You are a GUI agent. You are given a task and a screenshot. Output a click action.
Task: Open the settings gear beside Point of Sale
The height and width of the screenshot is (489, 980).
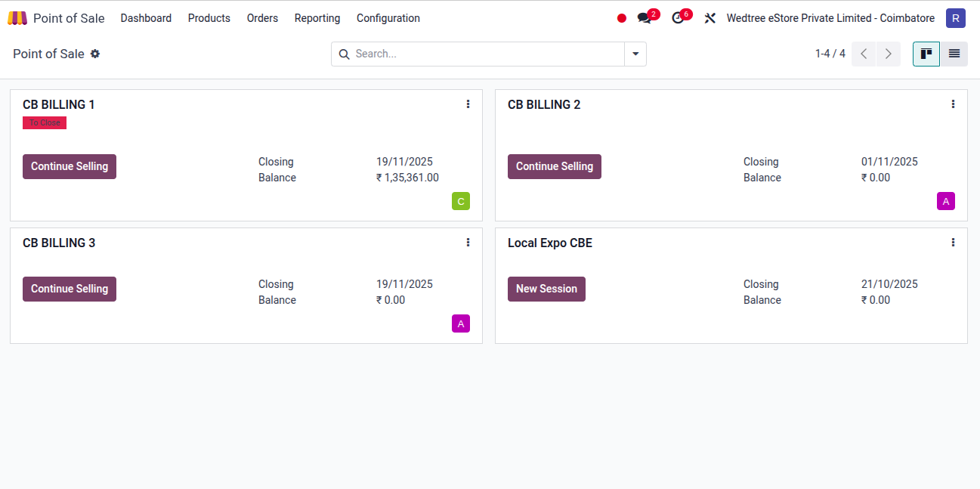point(95,54)
